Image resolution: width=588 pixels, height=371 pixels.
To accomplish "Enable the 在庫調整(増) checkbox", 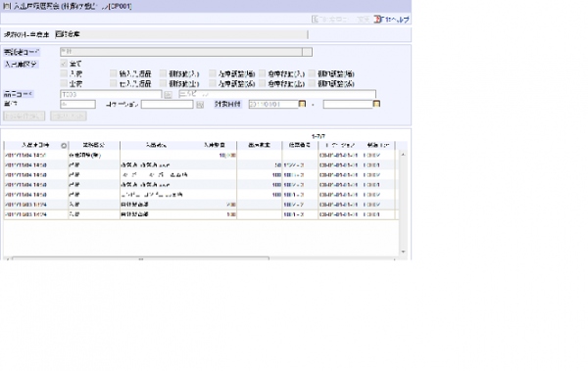I will 213,73.
